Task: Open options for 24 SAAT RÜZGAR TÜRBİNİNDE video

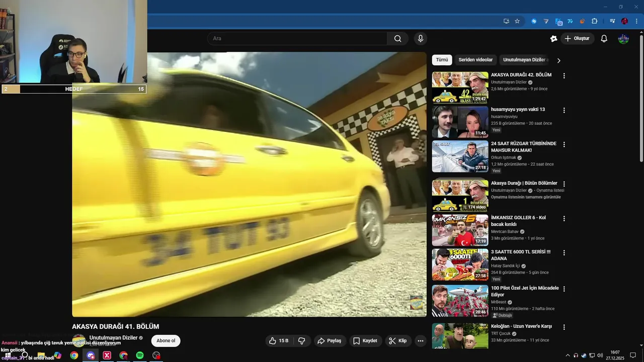Action: (564, 144)
